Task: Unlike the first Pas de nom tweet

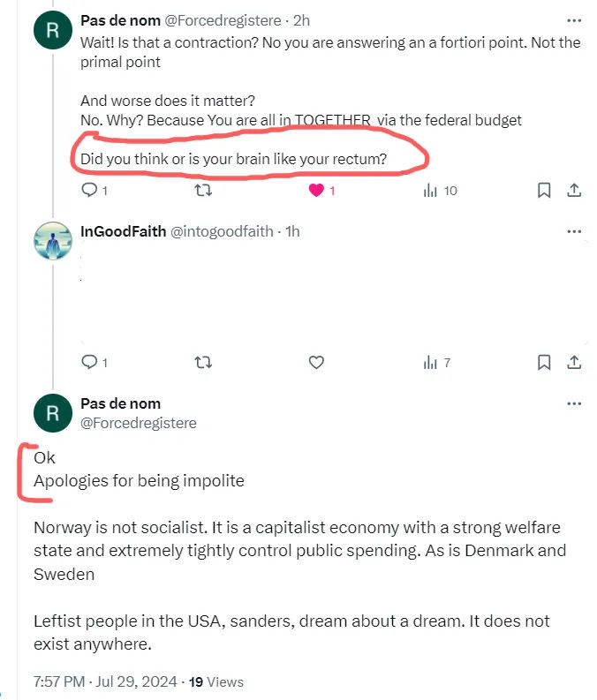Action: [x=316, y=191]
